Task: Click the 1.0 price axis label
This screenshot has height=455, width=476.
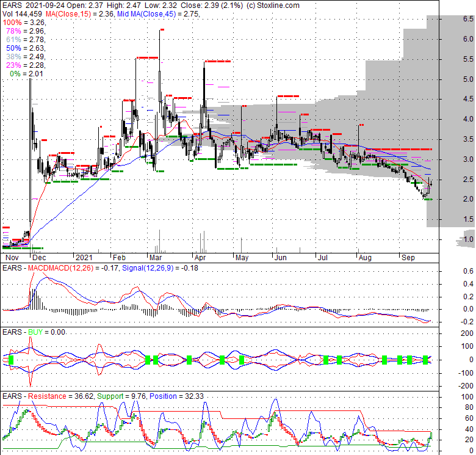Action: (x=468, y=239)
